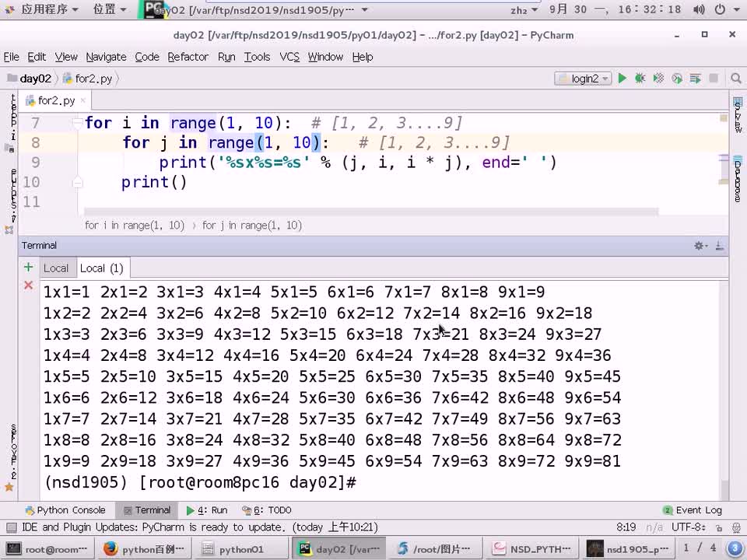Run the login2 configuration with green play icon
747x560 pixels.
point(622,79)
